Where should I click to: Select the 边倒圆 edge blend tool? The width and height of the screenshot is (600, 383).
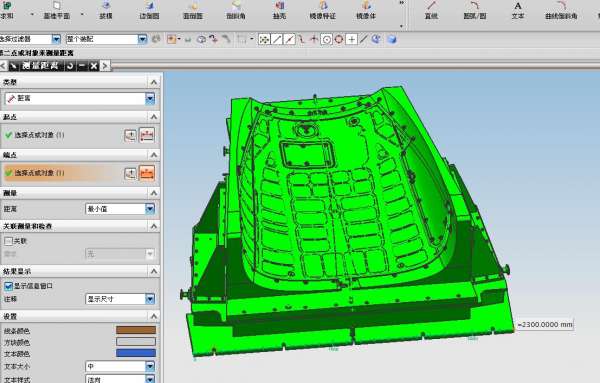[x=149, y=10]
